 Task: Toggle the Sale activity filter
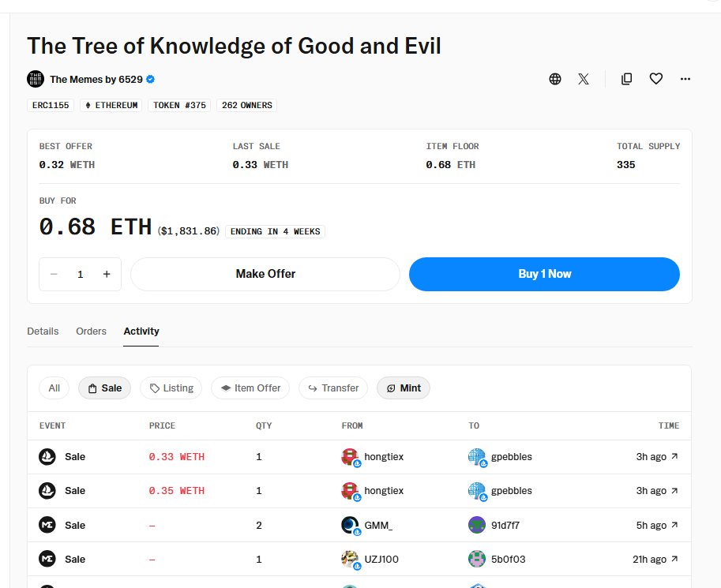click(x=105, y=388)
